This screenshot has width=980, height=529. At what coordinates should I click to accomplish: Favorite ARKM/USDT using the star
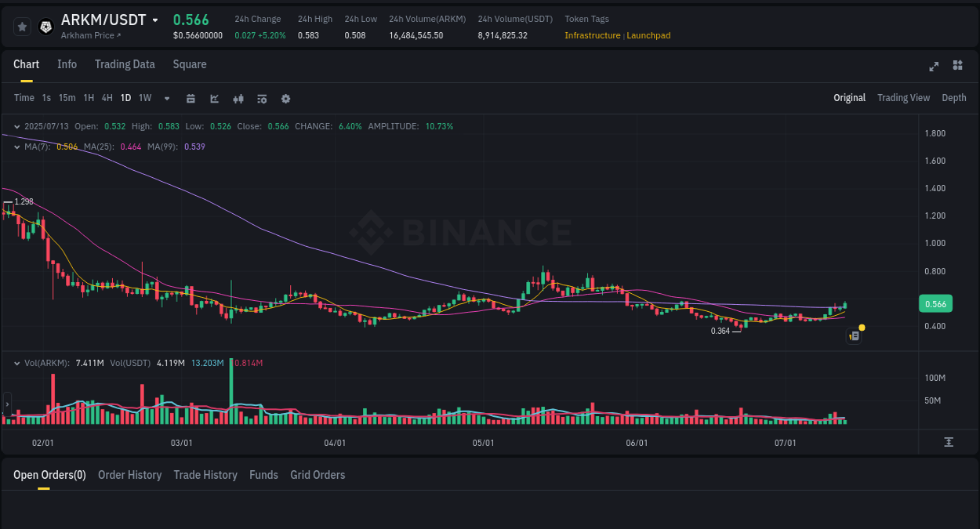pos(22,26)
